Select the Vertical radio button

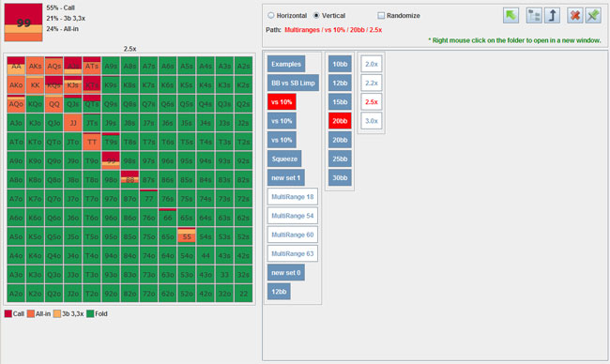coord(316,16)
